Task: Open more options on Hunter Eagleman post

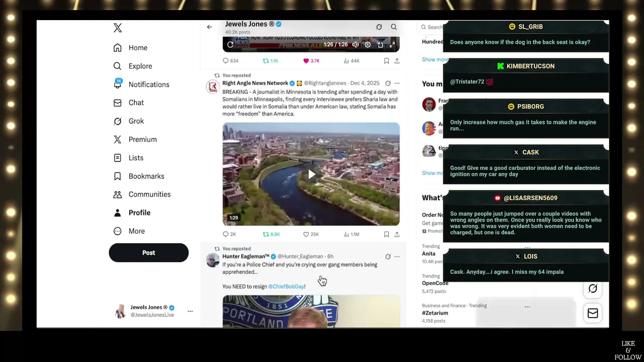Action: click(397, 256)
